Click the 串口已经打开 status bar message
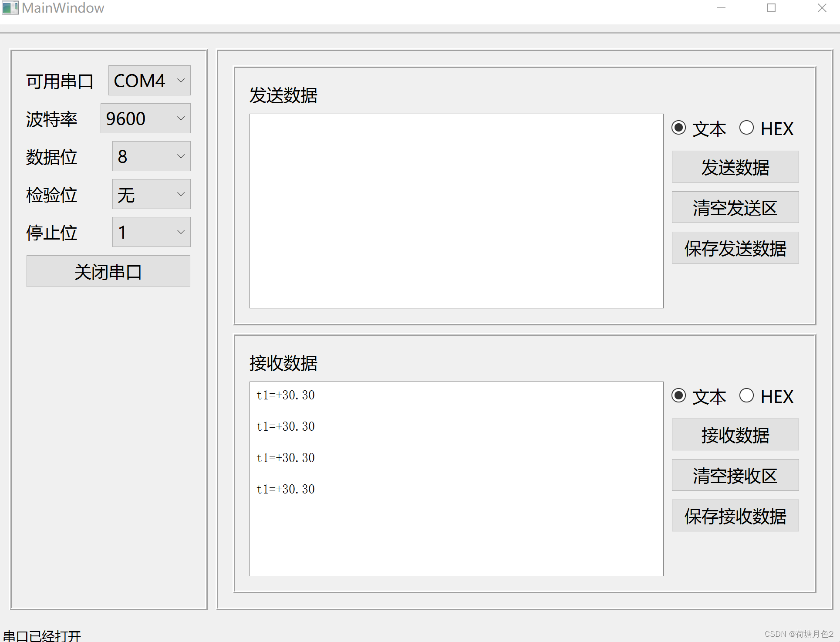840x642 pixels. pos(42,635)
